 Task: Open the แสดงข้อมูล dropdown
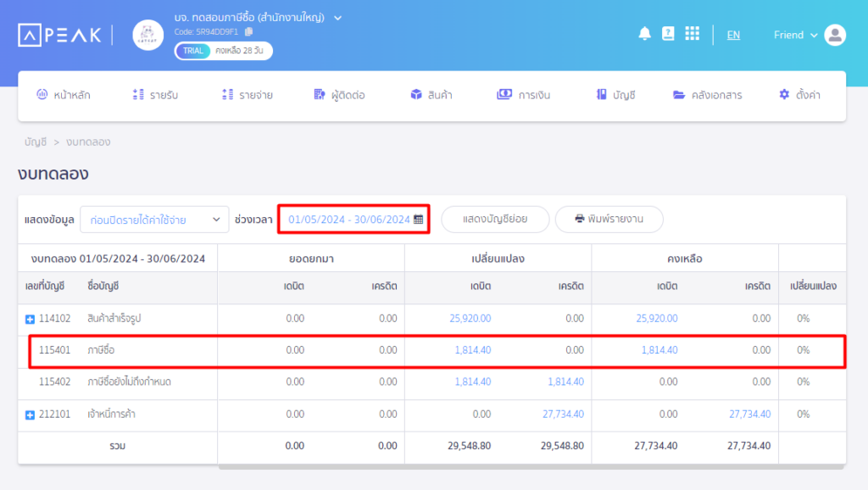(x=154, y=220)
